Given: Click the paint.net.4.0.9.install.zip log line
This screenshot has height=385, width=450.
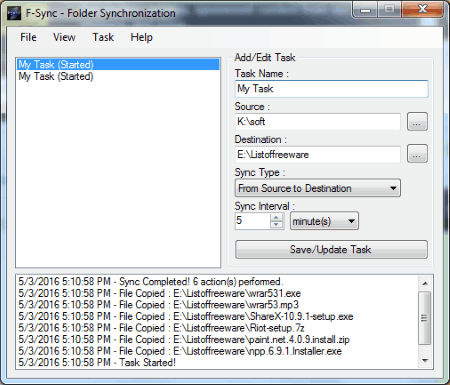Looking at the screenshot, I should click(184, 339).
